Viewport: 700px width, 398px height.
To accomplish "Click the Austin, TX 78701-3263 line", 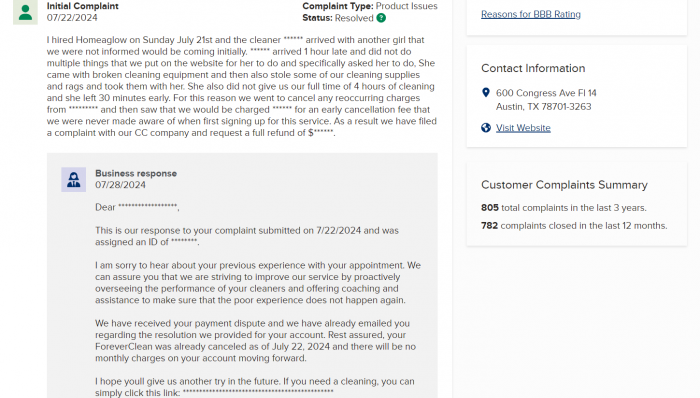I will [x=543, y=107].
